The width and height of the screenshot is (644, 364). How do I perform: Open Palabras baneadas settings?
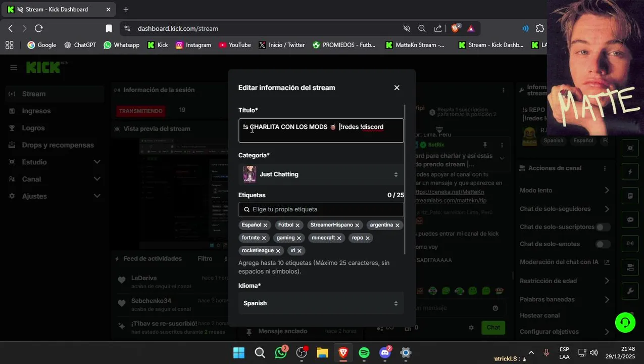pyautogui.click(x=565, y=299)
